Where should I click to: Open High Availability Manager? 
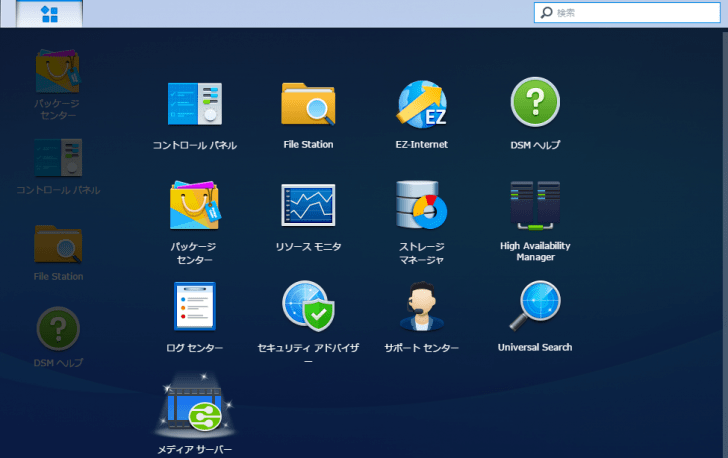click(535, 205)
